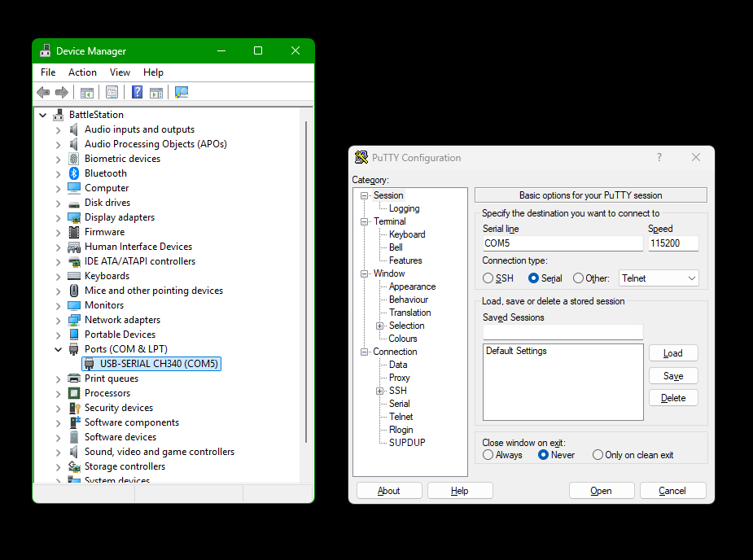
Task: Click the Speed input field showing 115200
Action: pos(672,243)
